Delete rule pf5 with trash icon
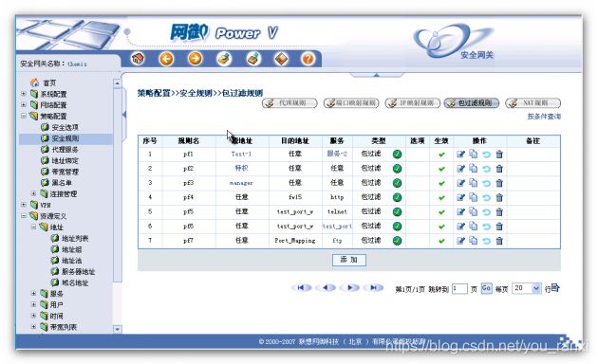Screen dimensions: 598x364 499,212
